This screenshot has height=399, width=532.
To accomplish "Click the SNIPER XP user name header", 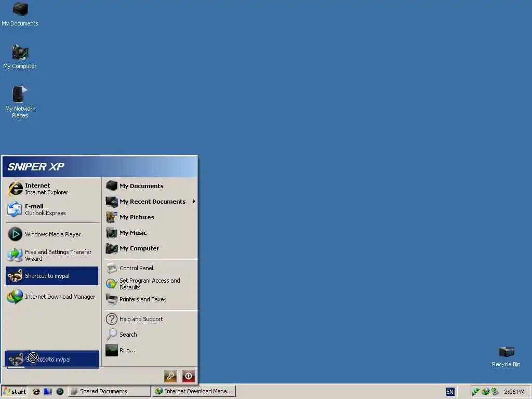I will pos(36,167).
